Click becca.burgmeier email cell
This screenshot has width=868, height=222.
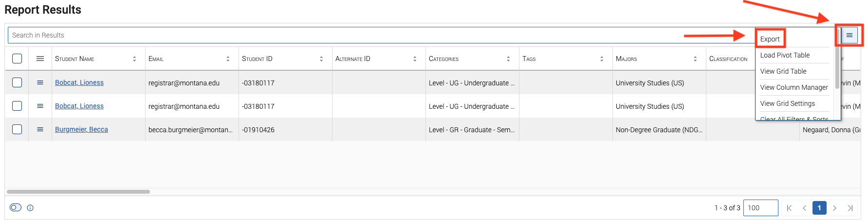click(x=192, y=130)
